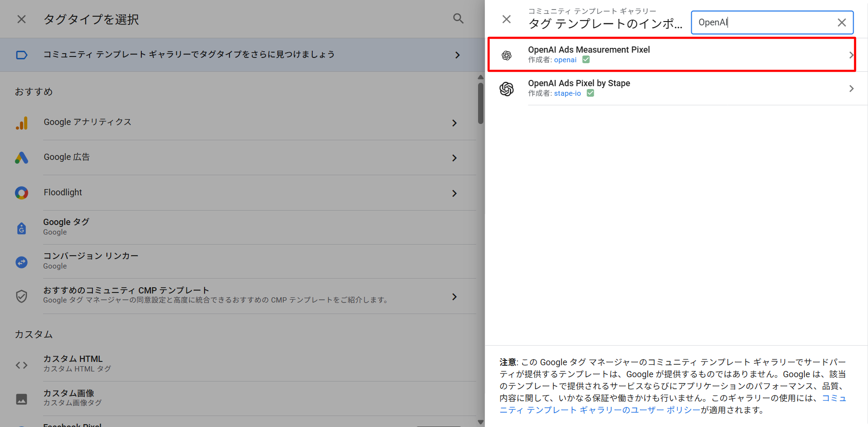Expand おすすめのコミュニティ CMP テンプレート chevron
The width and height of the screenshot is (868, 427).
[455, 297]
